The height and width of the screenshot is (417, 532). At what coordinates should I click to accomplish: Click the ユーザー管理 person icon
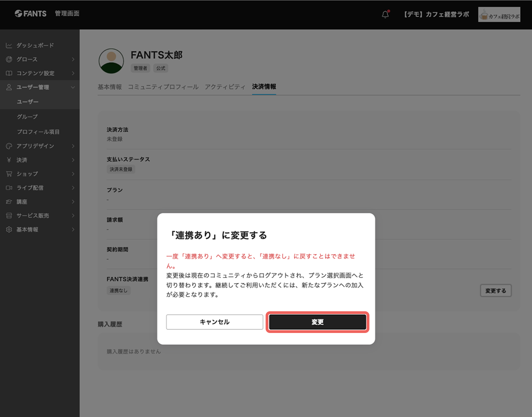(x=9, y=87)
